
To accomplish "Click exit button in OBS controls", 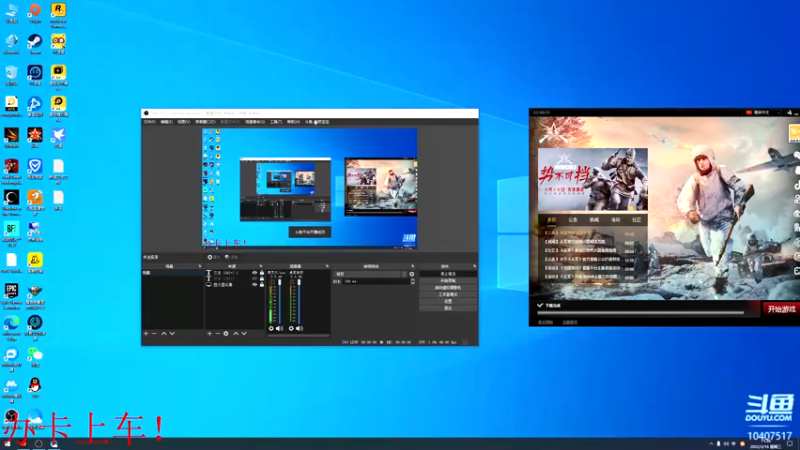I will pos(448,308).
